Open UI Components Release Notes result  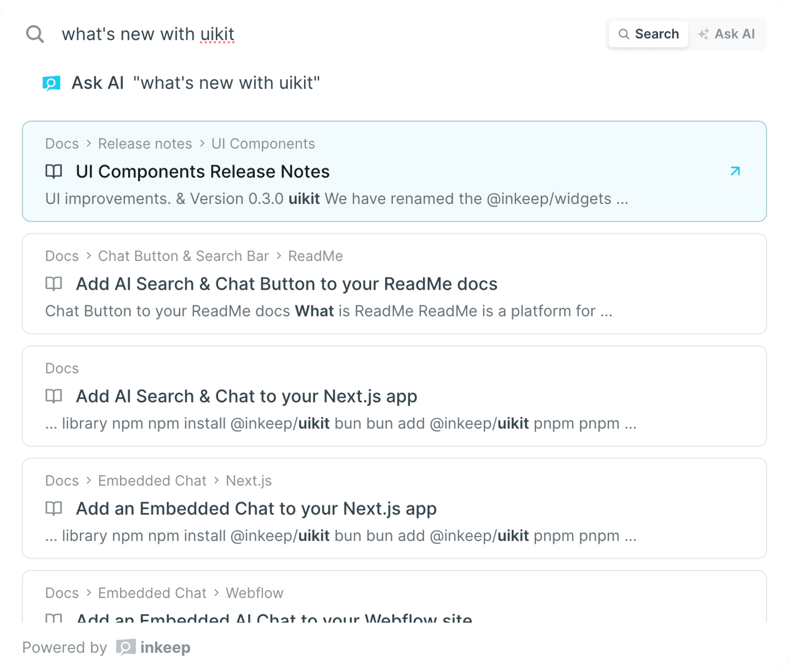(x=203, y=172)
